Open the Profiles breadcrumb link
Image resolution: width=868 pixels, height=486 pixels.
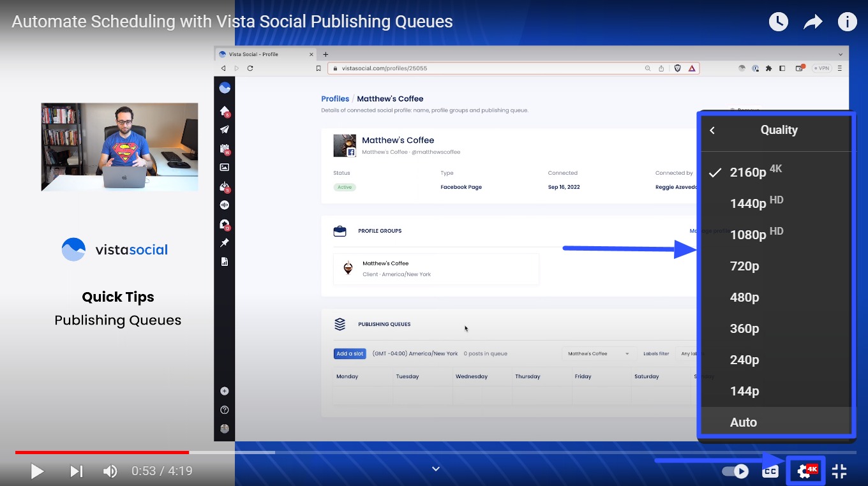pyautogui.click(x=335, y=99)
